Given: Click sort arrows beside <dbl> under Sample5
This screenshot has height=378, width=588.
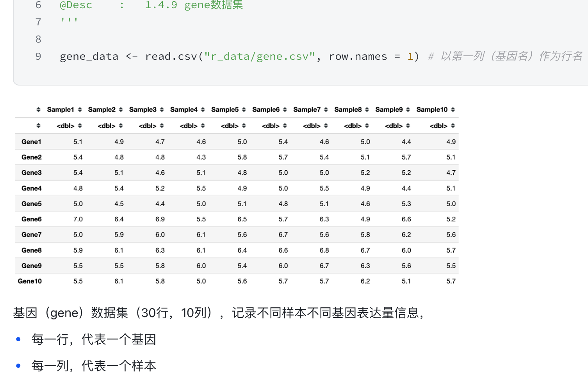Looking at the screenshot, I should click(x=244, y=126).
